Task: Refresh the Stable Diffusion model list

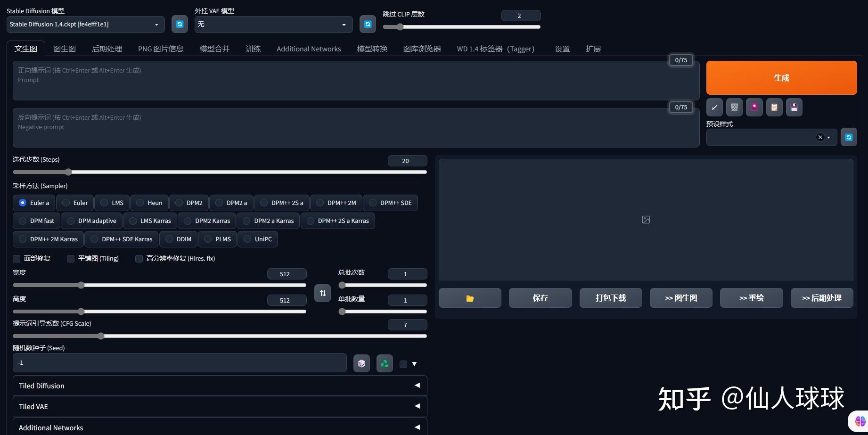Action: tap(180, 25)
